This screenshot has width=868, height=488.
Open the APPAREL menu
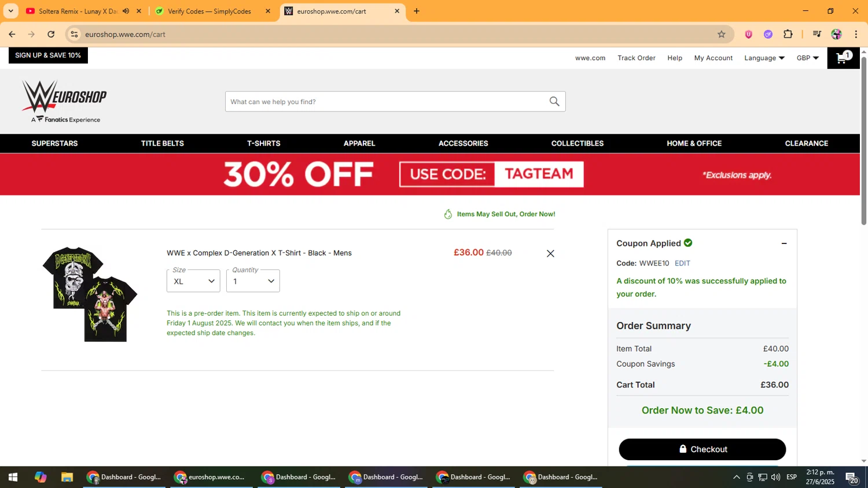(359, 143)
